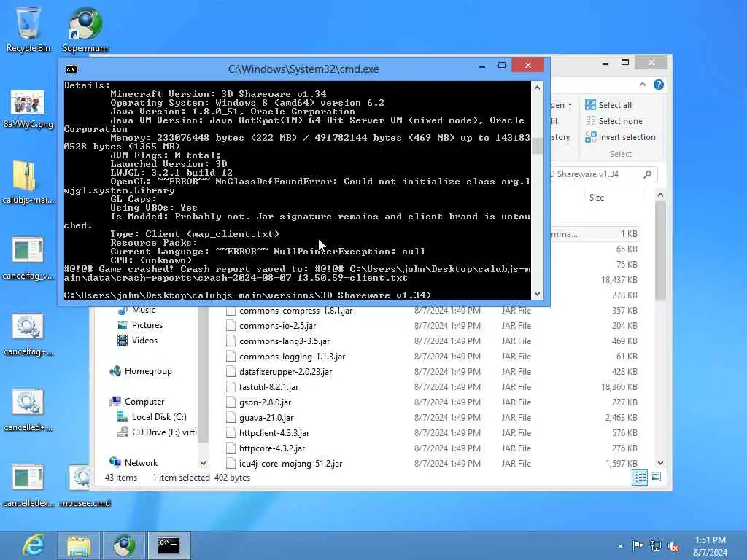This screenshot has width=747, height=560.
Task: Click Select none in Explorer ribbon
Action: [x=614, y=121]
